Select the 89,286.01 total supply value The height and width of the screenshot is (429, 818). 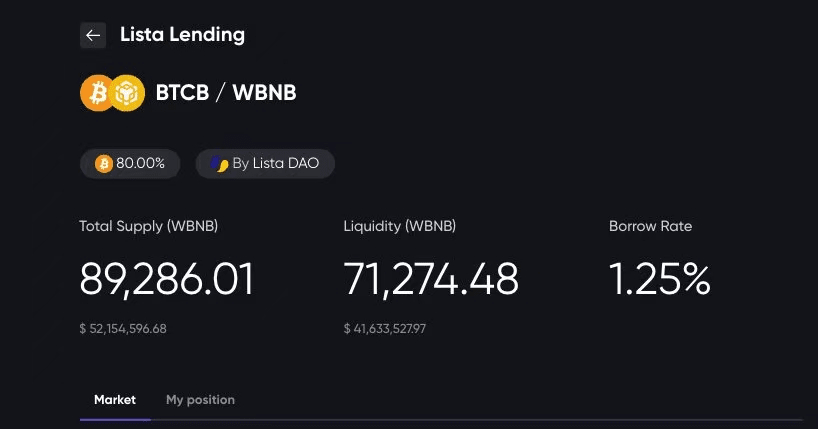(x=167, y=279)
